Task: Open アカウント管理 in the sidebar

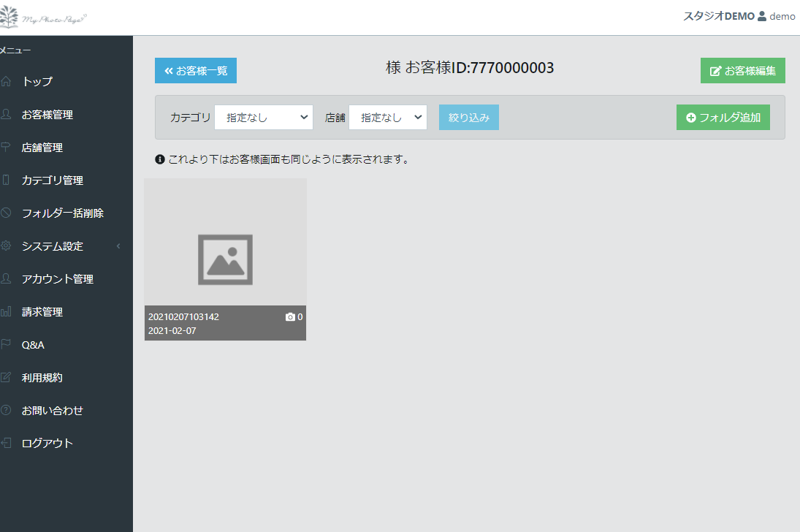Action: (58, 279)
